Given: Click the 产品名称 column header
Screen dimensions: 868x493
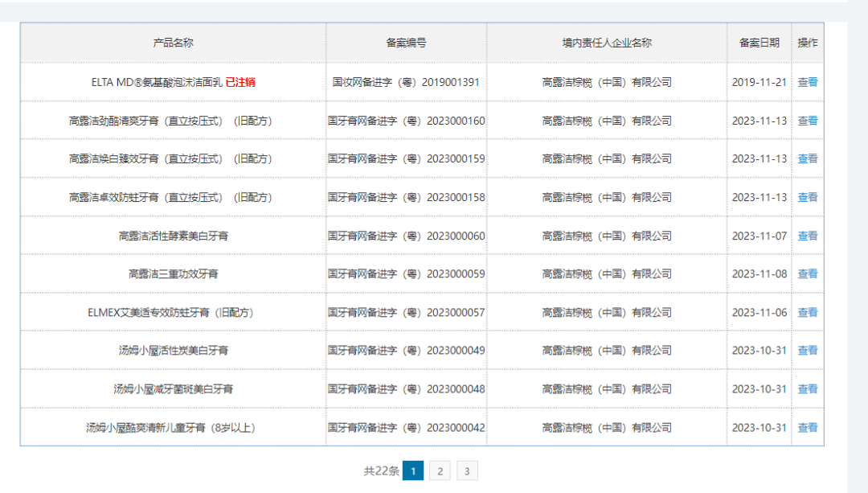Looking at the screenshot, I should [174, 43].
